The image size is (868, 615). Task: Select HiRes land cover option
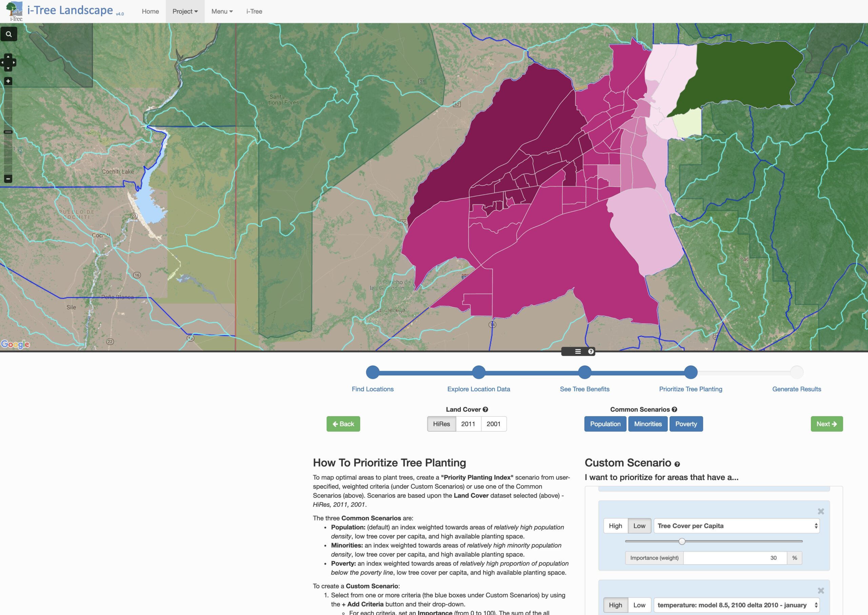441,424
